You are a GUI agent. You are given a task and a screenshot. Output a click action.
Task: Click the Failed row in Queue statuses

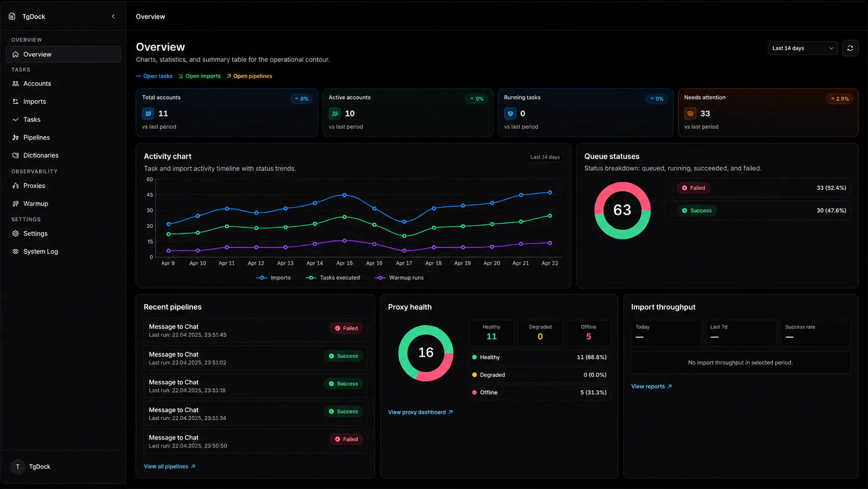pos(758,188)
